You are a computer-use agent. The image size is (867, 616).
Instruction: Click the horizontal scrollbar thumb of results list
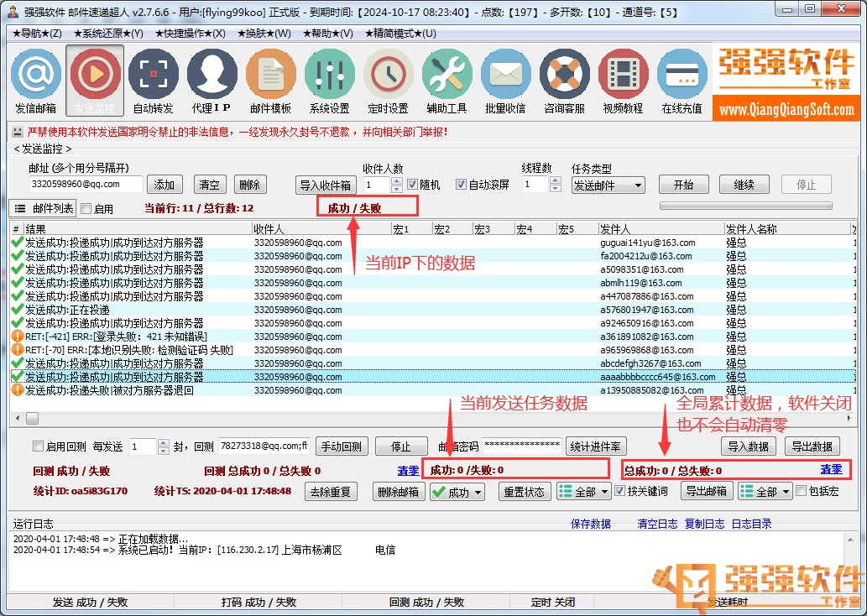(x=32, y=419)
